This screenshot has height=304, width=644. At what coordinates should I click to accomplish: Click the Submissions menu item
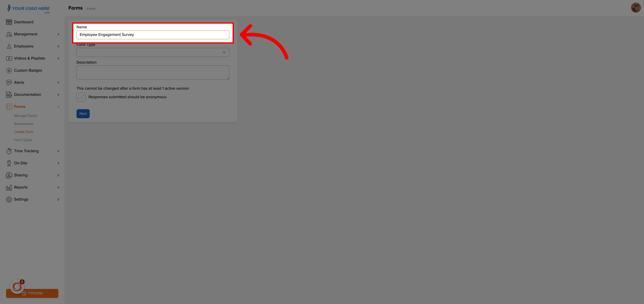(x=23, y=124)
